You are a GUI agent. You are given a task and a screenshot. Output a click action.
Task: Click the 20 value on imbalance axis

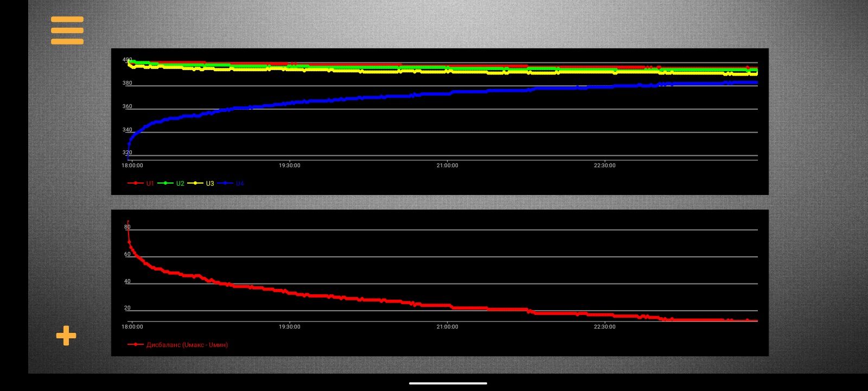point(127,308)
